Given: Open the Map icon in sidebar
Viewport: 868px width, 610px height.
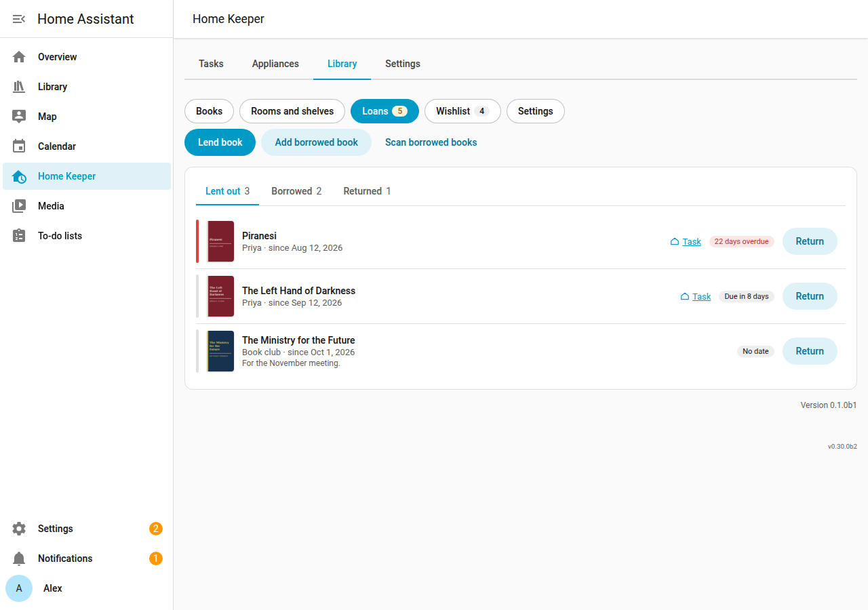Looking at the screenshot, I should [x=19, y=117].
